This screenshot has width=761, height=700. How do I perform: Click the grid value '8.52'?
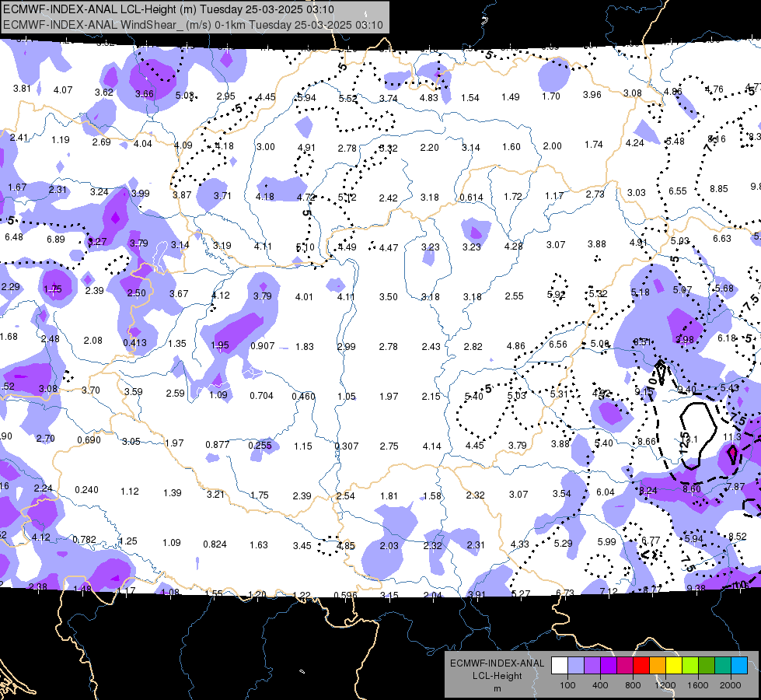coord(738,537)
